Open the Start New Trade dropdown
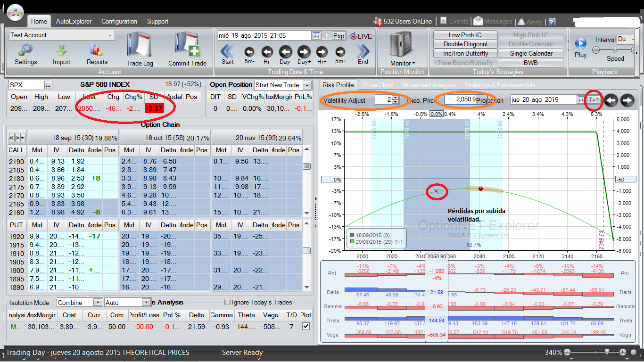 (x=307, y=85)
